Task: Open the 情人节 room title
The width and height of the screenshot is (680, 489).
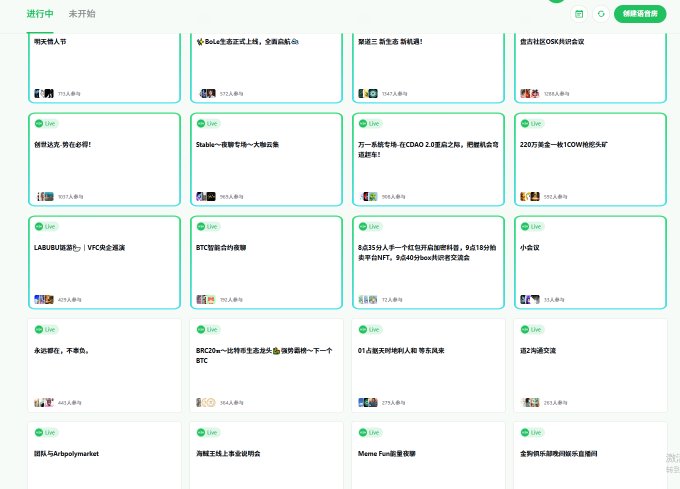Action: 50,42
